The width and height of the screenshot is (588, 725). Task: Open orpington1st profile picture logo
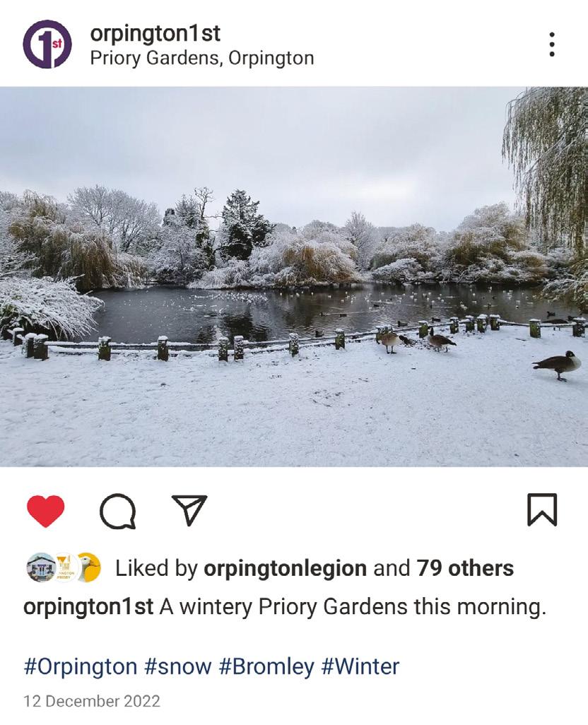(47, 44)
